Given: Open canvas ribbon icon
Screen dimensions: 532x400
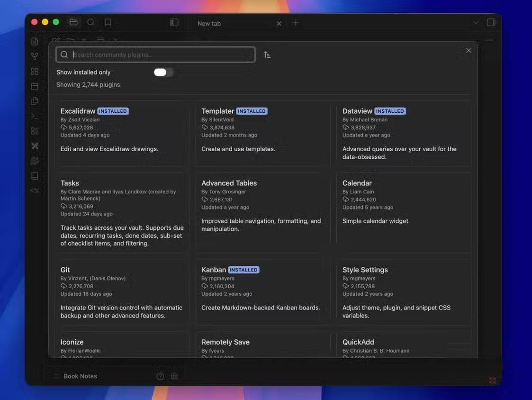Looking at the screenshot, I should click(35, 71).
